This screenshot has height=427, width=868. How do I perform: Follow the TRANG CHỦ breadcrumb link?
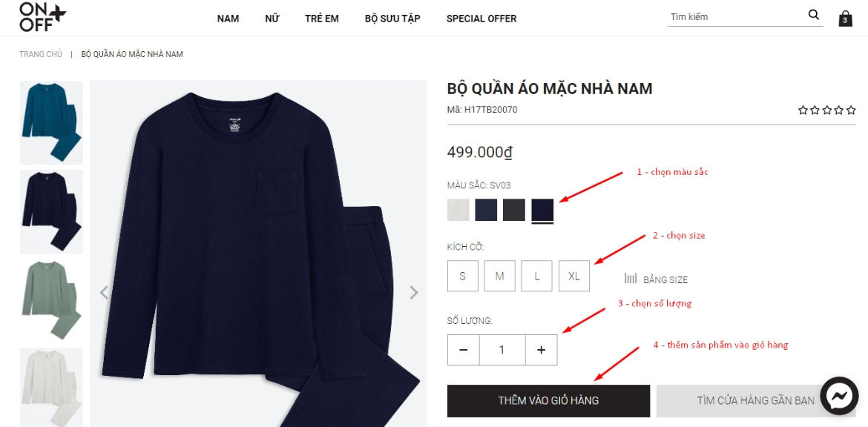click(40, 54)
